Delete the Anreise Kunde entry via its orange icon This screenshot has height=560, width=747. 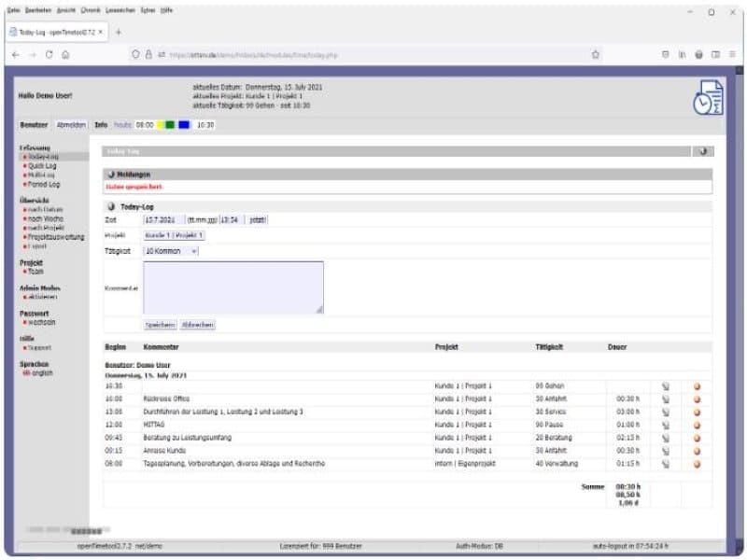[x=697, y=451]
